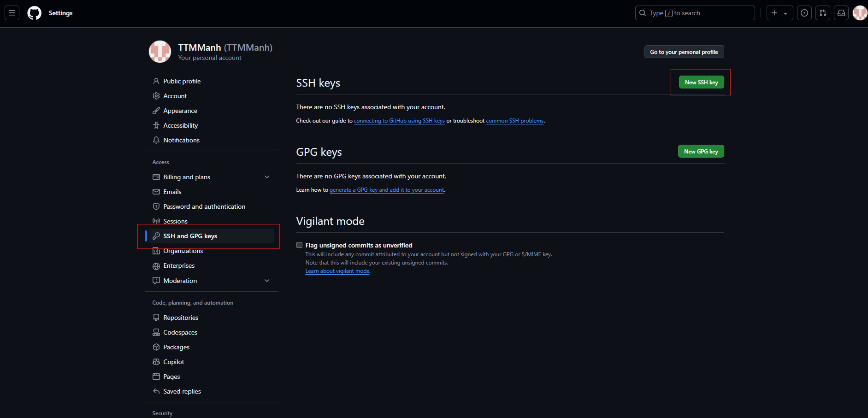Click the New GPG key button

click(x=701, y=152)
